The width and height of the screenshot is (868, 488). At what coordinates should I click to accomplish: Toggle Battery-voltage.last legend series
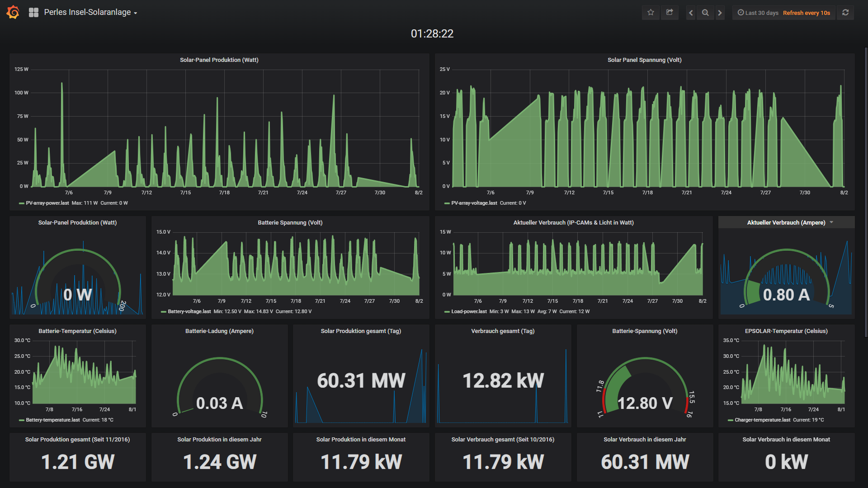point(189,312)
